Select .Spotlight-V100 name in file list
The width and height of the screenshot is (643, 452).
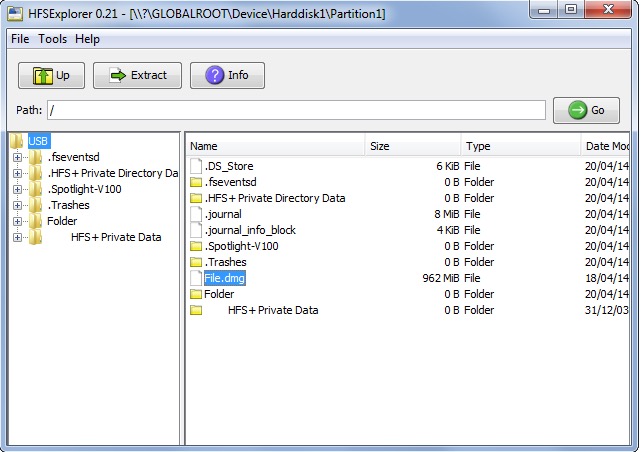(242, 246)
